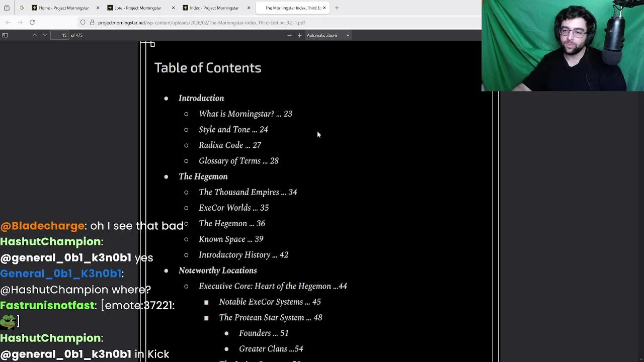The height and width of the screenshot is (362, 644).
Task: Go to next PDF page
Action: click(x=45, y=35)
